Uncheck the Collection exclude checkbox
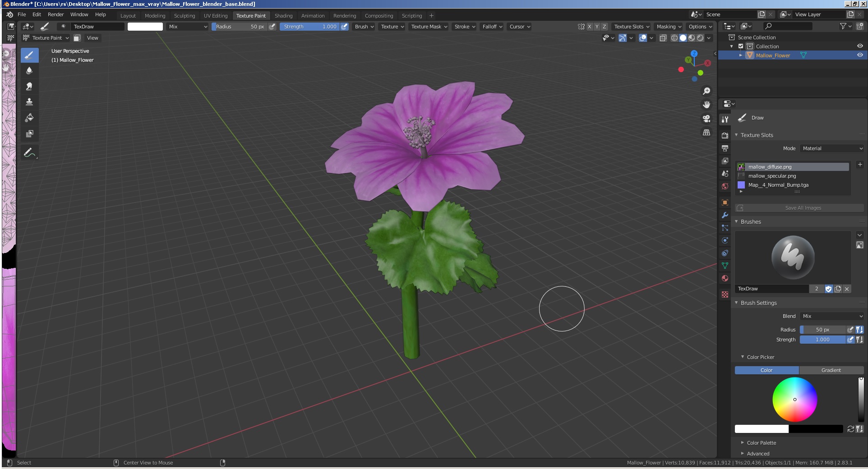The width and height of the screenshot is (868, 469). pyautogui.click(x=741, y=46)
